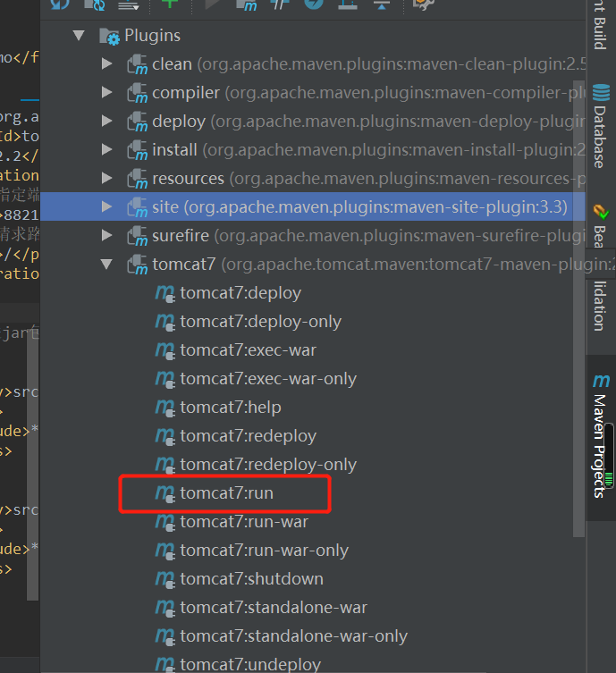The image size is (616, 673).
Task: Click the deploy plugin icon
Action: (138, 122)
